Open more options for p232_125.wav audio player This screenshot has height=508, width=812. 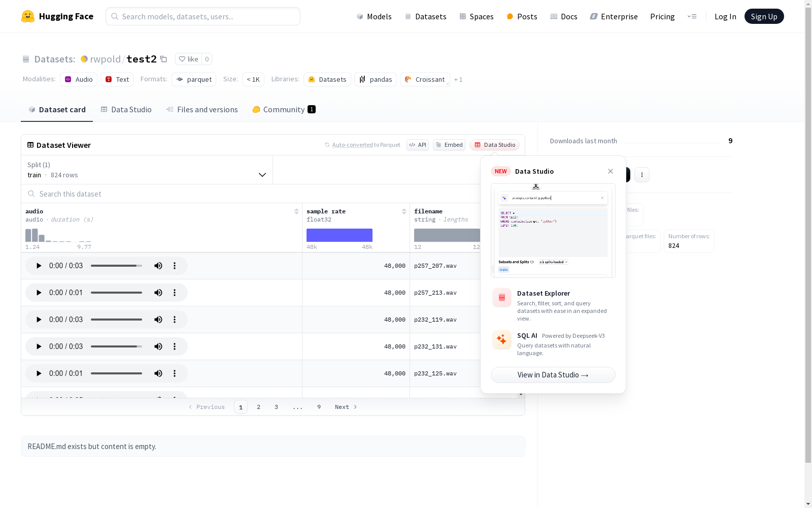click(x=175, y=373)
